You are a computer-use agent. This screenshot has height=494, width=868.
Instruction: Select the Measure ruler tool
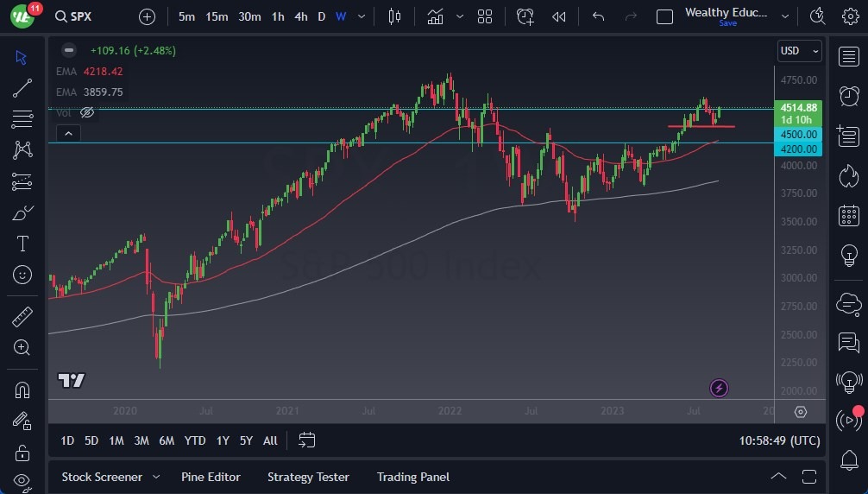22,317
